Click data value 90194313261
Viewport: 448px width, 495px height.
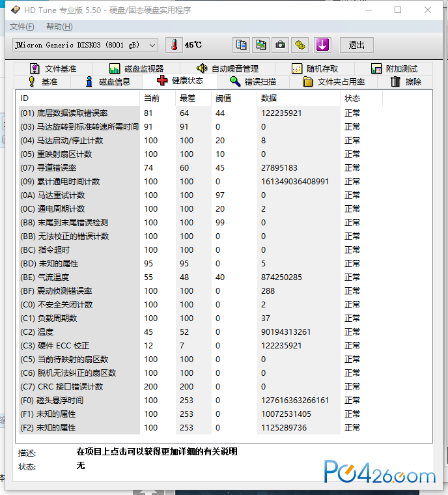pos(286,332)
